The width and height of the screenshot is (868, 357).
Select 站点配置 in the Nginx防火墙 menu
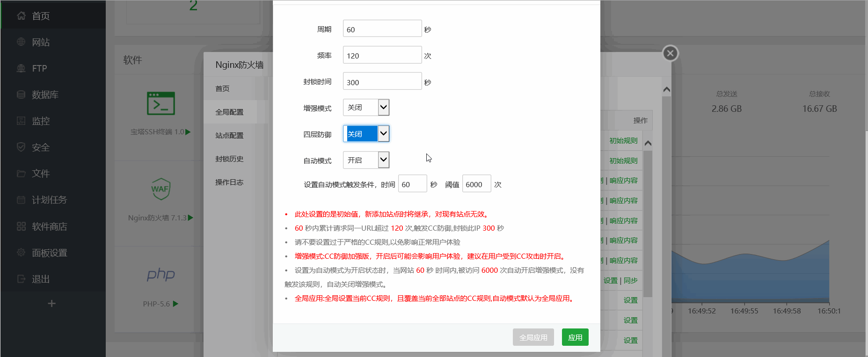(x=229, y=135)
